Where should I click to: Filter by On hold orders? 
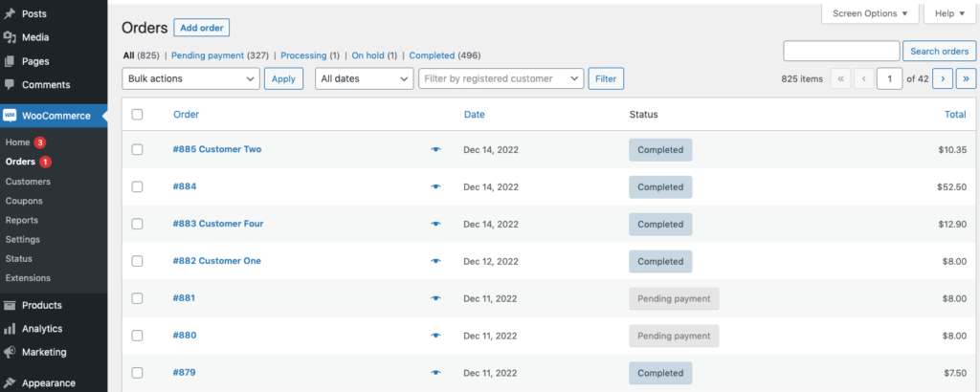(368, 55)
